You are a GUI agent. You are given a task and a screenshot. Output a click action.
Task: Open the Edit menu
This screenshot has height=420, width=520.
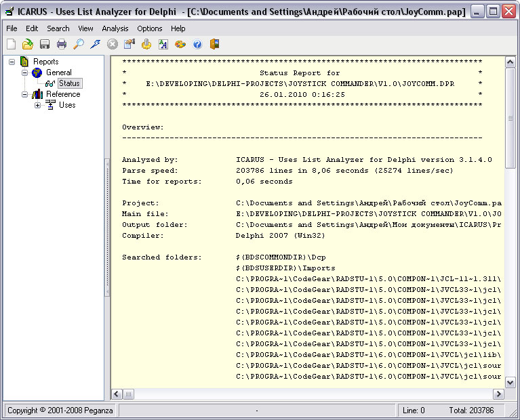coord(32,28)
